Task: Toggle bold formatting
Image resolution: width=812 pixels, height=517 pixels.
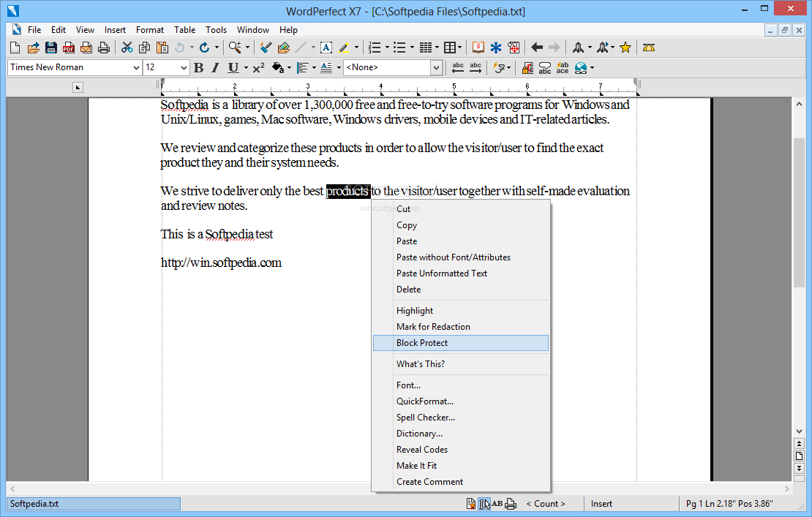Action: pyautogui.click(x=198, y=67)
